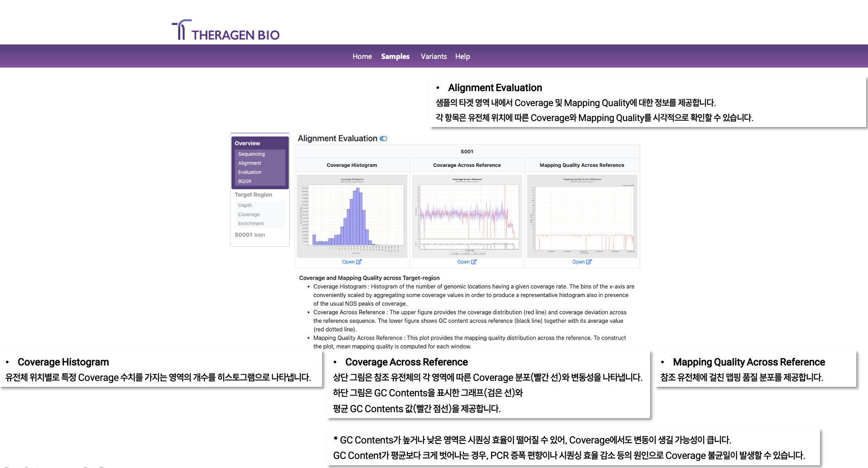Screen dimensions: 868x468
Task: Open the Target Region sidebar section
Action: [253, 195]
